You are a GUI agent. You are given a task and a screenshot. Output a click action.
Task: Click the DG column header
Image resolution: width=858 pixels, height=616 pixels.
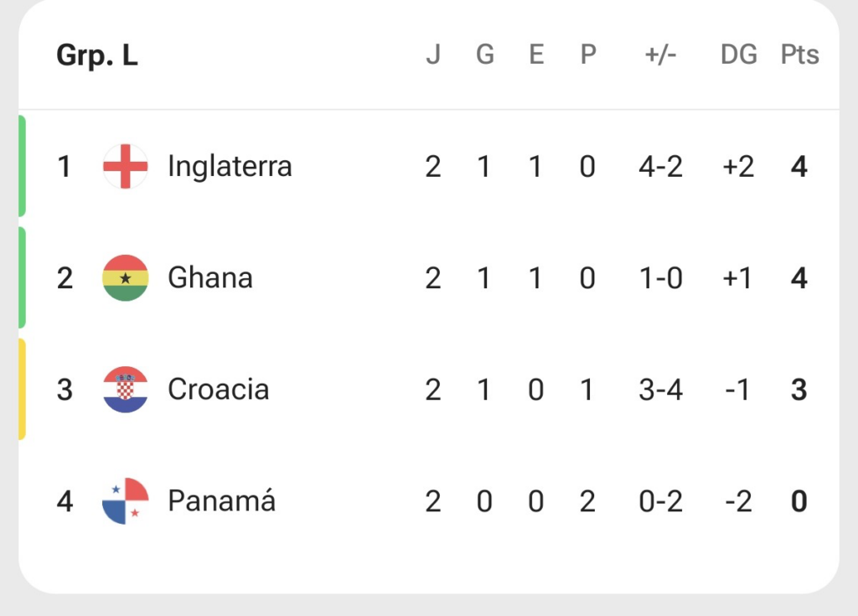pos(739,54)
